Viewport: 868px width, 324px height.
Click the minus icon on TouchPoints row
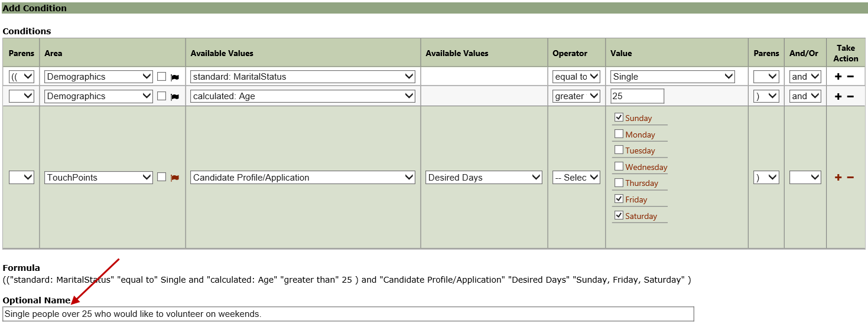coord(850,177)
